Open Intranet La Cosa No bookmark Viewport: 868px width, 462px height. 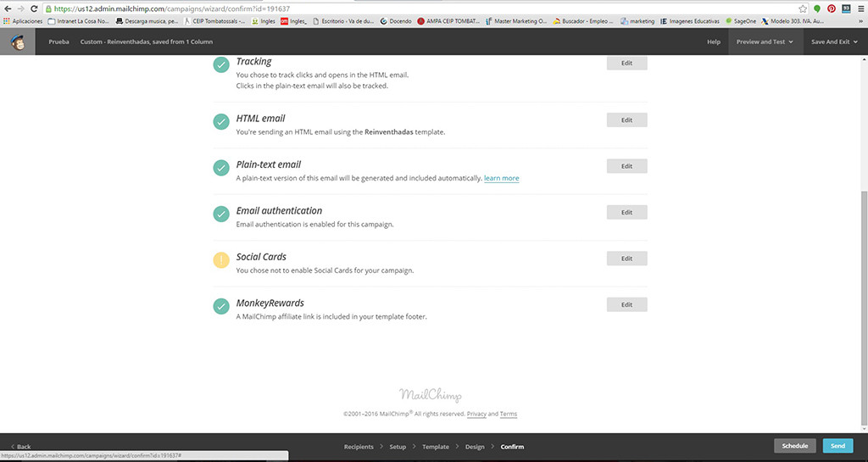79,21
